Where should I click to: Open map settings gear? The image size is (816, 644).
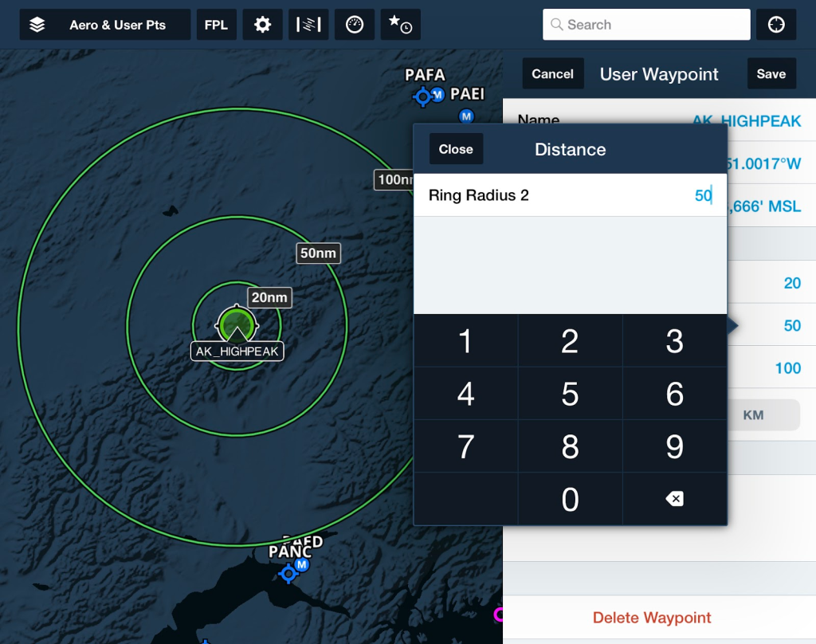[262, 25]
